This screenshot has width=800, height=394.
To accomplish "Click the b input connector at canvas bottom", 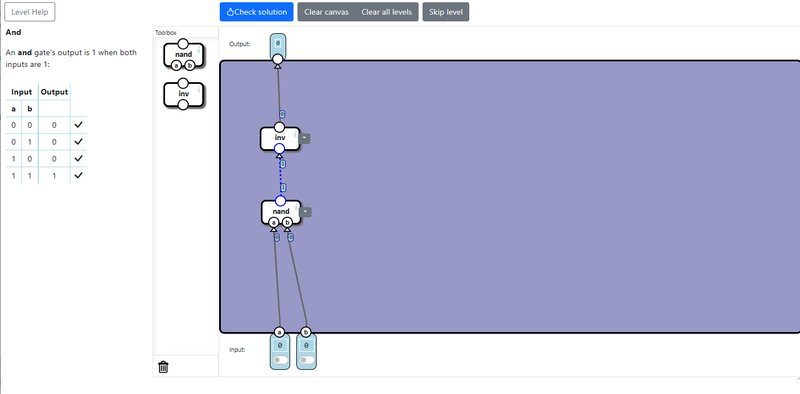I will point(306,332).
